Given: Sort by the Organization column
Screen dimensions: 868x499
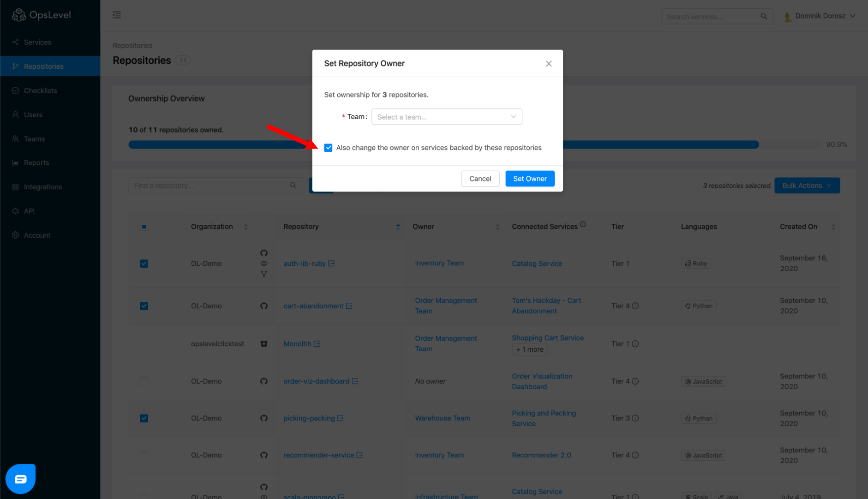Looking at the screenshot, I should (x=246, y=227).
